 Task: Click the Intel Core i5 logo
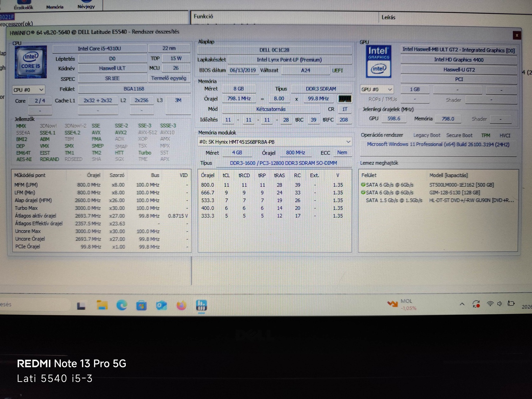coord(31,62)
